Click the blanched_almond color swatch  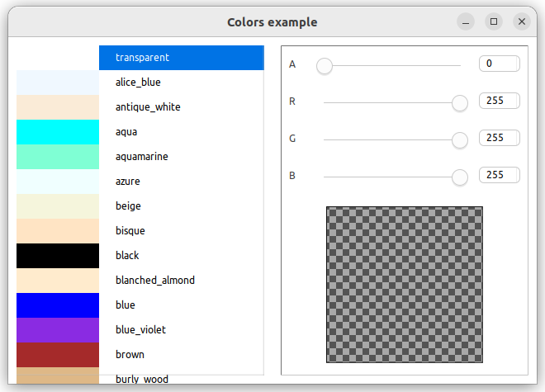tap(58, 281)
